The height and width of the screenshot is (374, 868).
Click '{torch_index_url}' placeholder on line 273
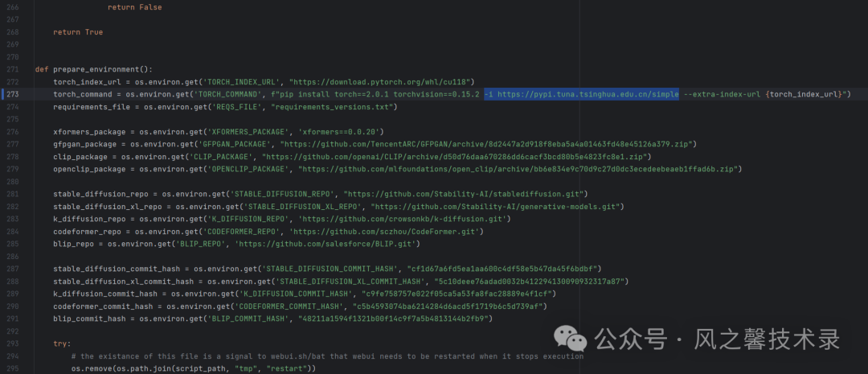pyautogui.click(x=804, y=94)
